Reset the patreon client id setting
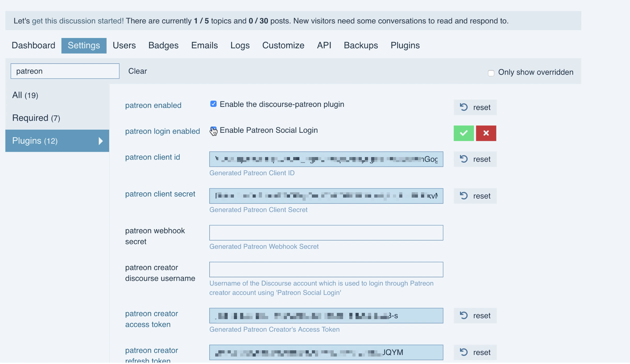This screenshot has width=630, height=364. (475, 159)
